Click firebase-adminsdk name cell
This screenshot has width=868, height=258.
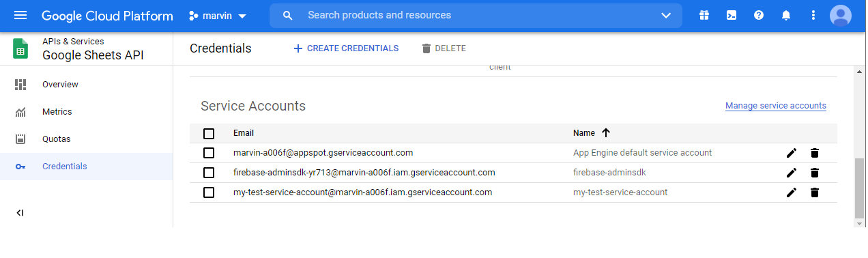tap(609, 173)
